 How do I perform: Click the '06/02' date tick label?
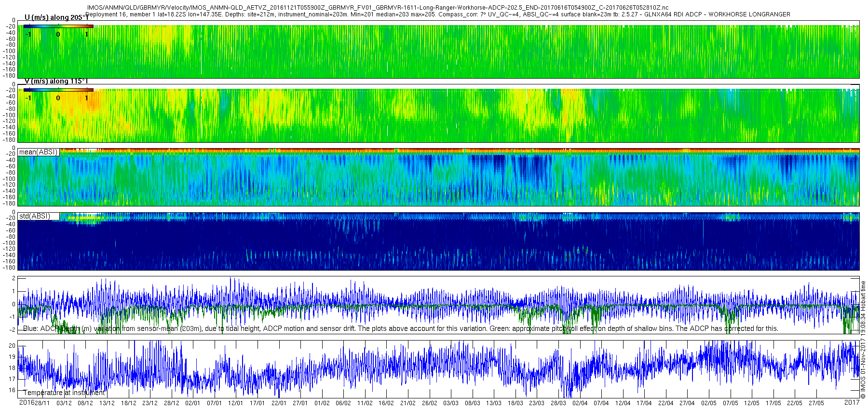[343, 403]
